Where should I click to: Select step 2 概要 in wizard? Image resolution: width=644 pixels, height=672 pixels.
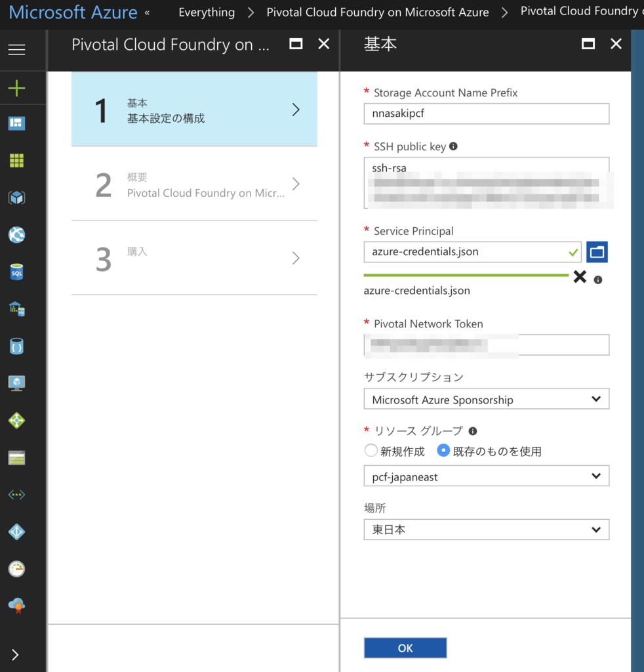pos(194,184)
